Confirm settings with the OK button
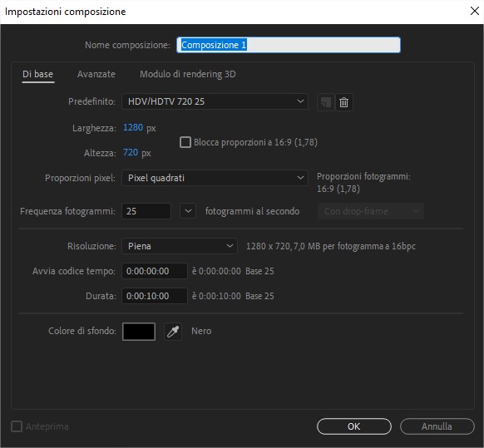The height and width of the screenshot is (448, 484). click(x=354, y=426)
